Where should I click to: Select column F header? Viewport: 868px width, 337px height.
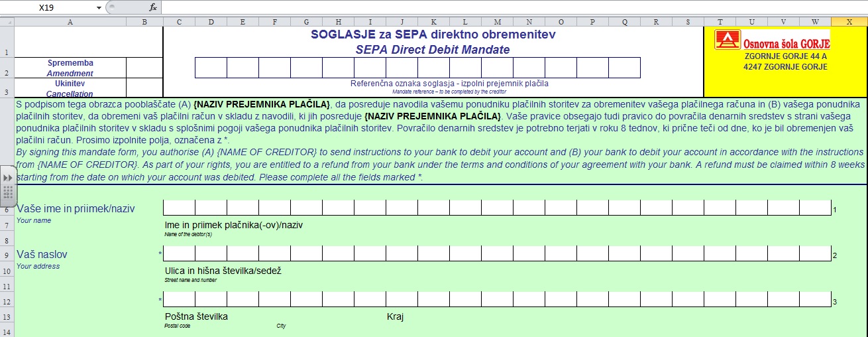274,21
